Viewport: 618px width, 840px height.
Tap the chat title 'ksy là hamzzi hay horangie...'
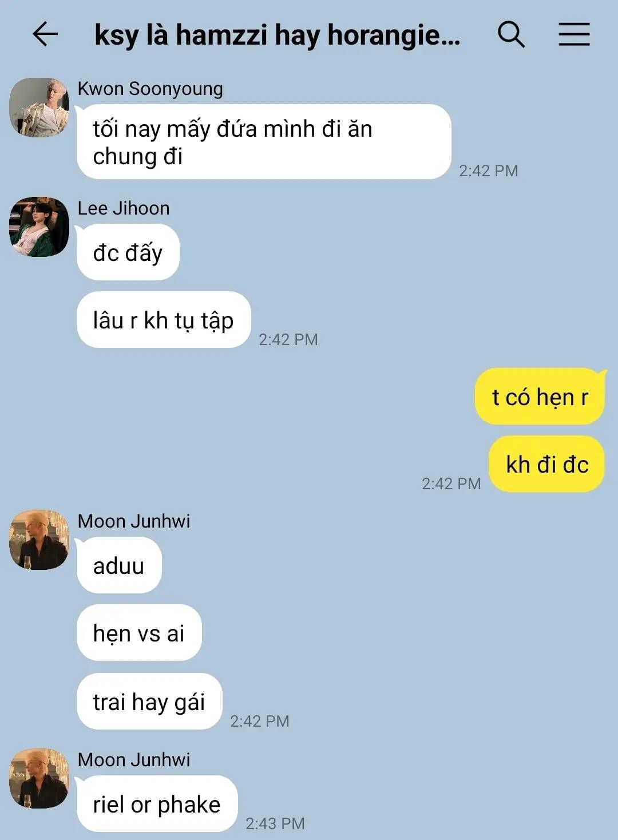tap(278, 35)
